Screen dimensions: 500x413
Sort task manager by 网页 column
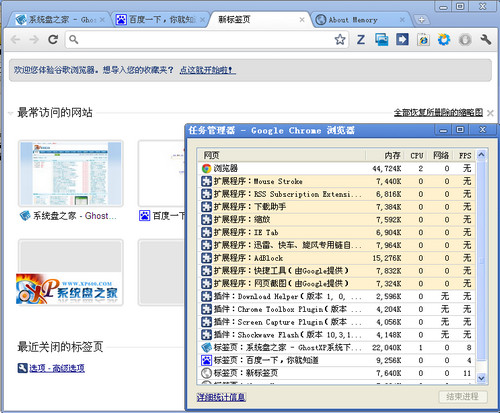282,155
